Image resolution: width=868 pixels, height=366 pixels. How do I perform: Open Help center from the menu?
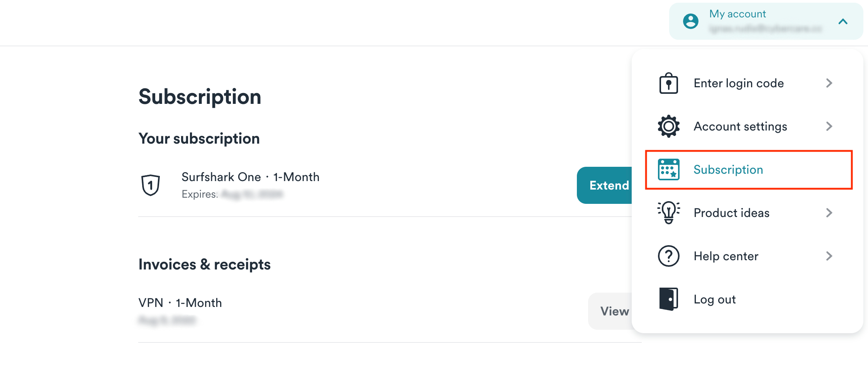click(x=726, y=256)
